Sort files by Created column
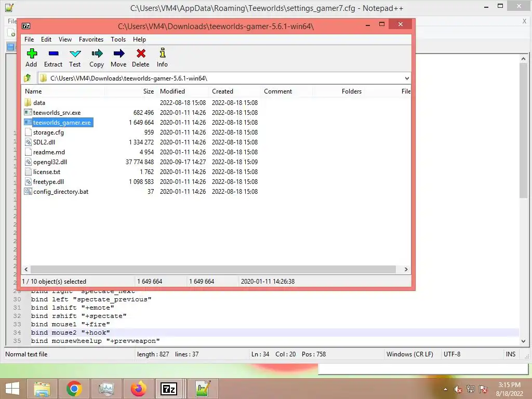 [x=235, y=91]
